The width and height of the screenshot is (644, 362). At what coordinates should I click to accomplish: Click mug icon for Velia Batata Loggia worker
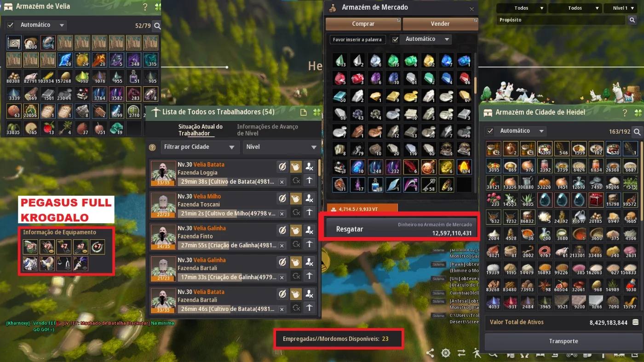coord(296,166)
